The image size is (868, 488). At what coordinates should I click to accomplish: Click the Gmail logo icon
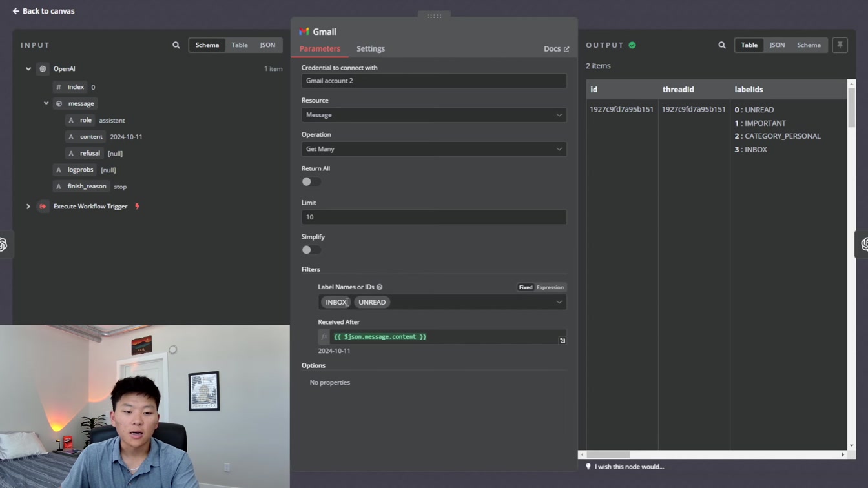coord(304,32)
